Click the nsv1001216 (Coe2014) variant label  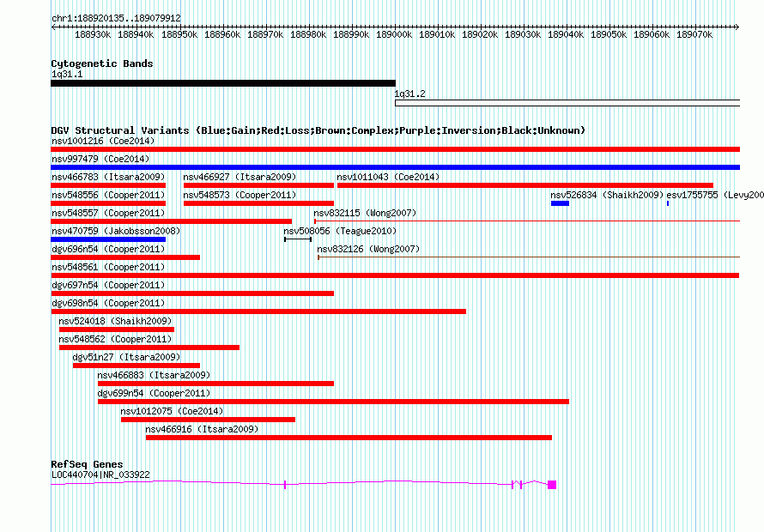tap(103, 141)
